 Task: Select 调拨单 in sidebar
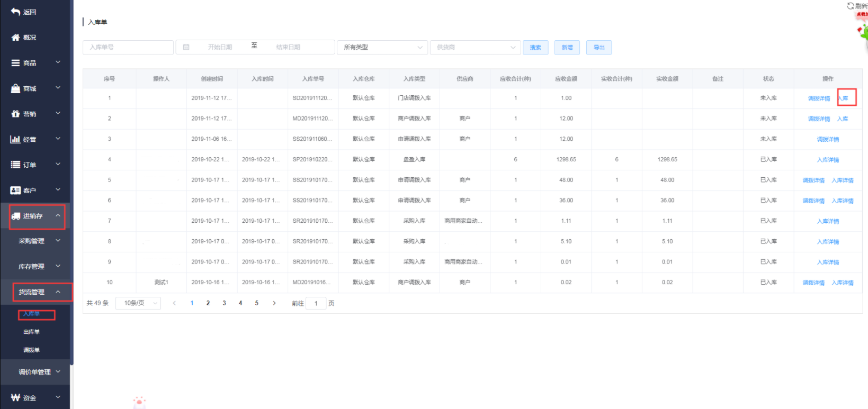[x=31, y=350]
